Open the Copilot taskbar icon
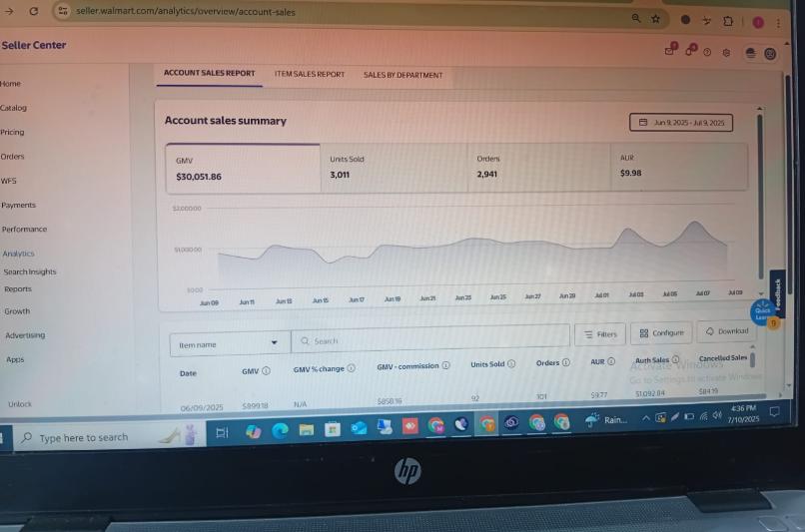Viewport: 805px width, 532px height. tap(253, 431)
